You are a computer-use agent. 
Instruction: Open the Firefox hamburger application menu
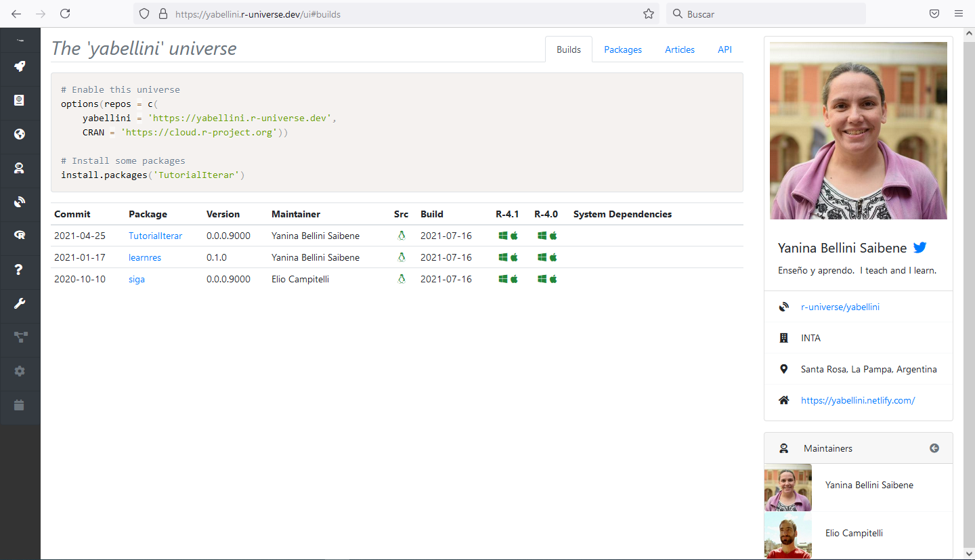click(959, 14)
